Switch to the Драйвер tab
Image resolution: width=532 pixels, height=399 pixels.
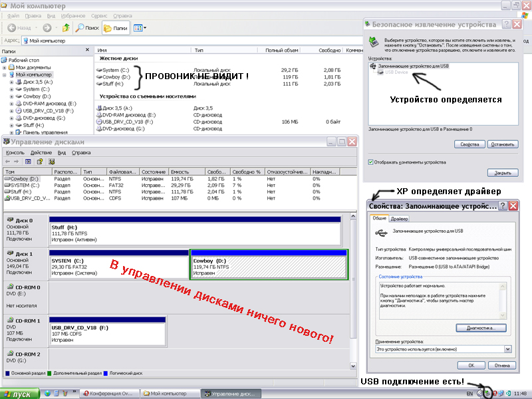tap(399, 219)
